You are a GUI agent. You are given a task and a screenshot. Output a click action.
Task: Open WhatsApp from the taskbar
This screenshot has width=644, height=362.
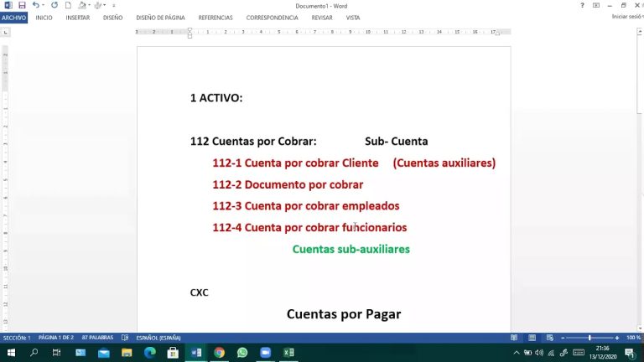coord(242,353)
